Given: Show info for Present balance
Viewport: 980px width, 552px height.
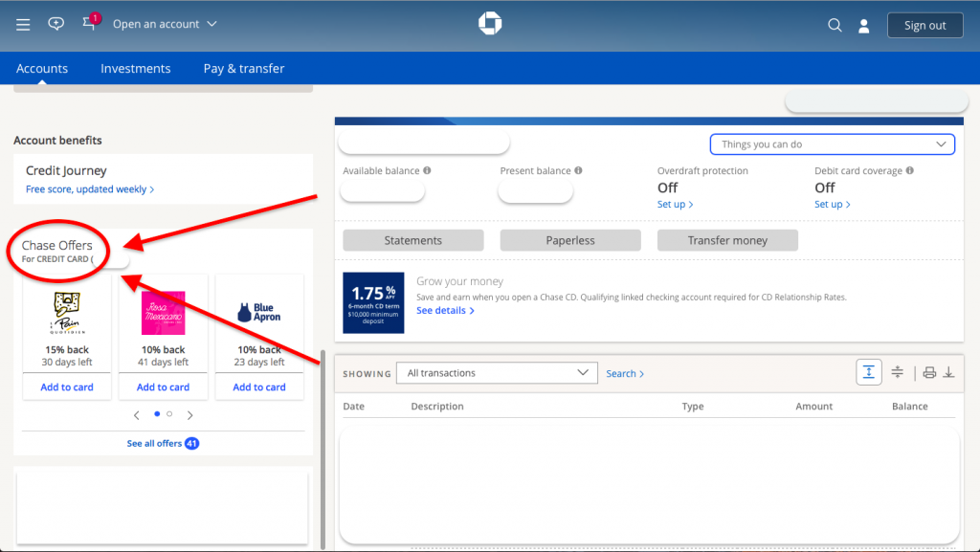Looking at the screenshot, I should point(578,170).
